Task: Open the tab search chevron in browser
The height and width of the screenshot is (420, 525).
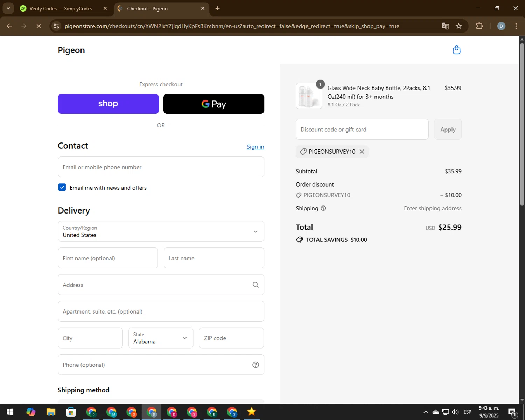Action: pos(8,8)
